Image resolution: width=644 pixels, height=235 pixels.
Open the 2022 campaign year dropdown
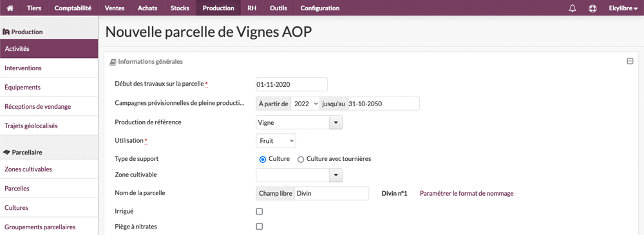click(305, 104)
